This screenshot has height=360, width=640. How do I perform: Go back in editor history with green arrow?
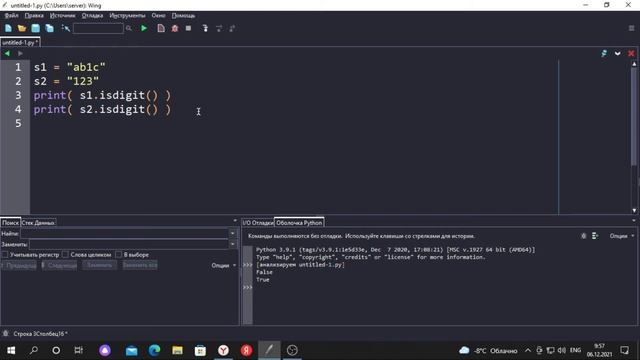pos(7,53)
